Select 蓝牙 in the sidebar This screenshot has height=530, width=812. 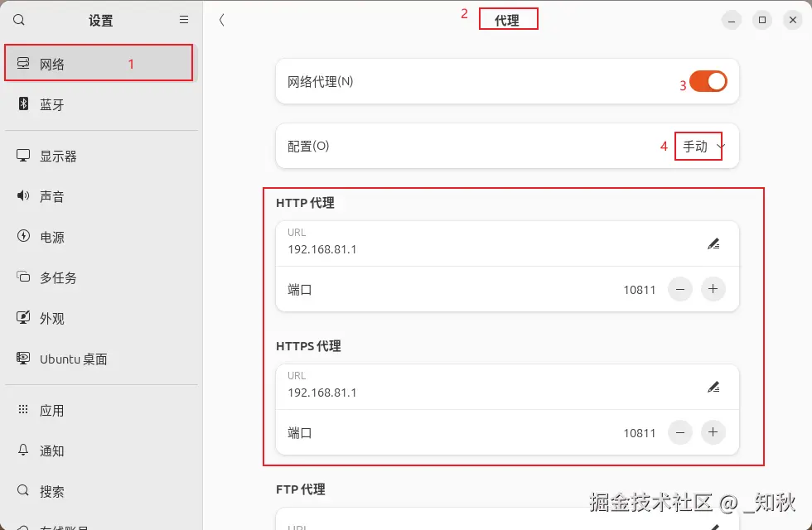point(101,104)
